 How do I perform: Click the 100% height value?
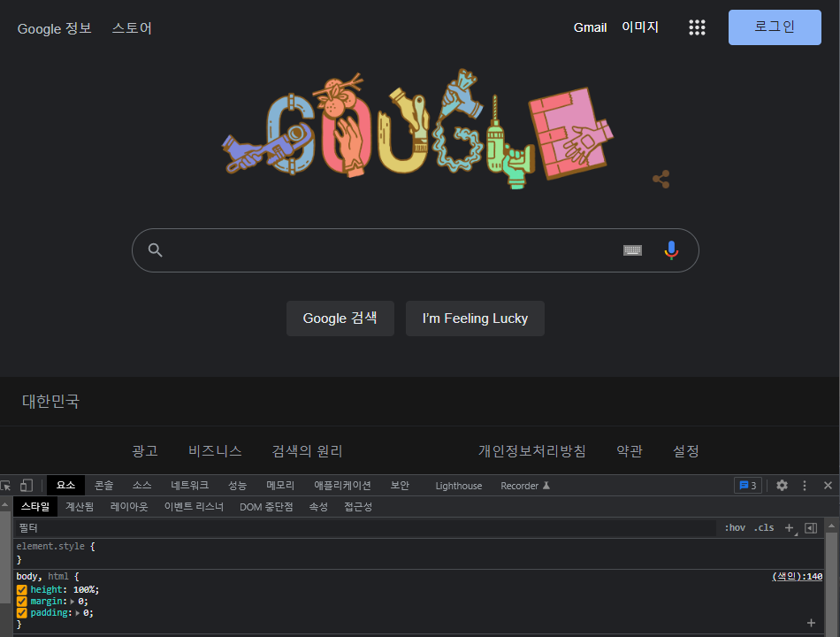(85, 590)
